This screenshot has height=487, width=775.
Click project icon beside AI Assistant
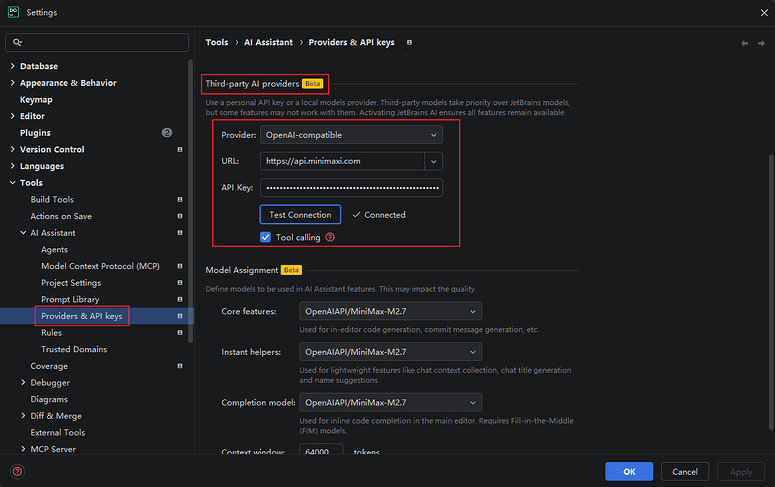click(x=180, y=232)
